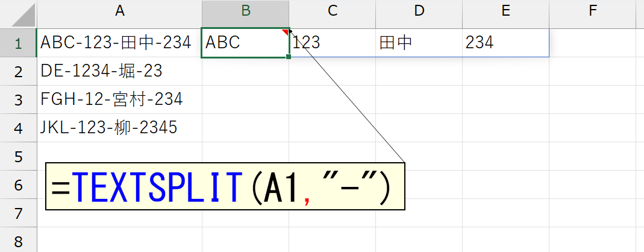644x252 pixels.
Task: Click cell containing ABC-123-田中-234
Action: tap(119, 43)
